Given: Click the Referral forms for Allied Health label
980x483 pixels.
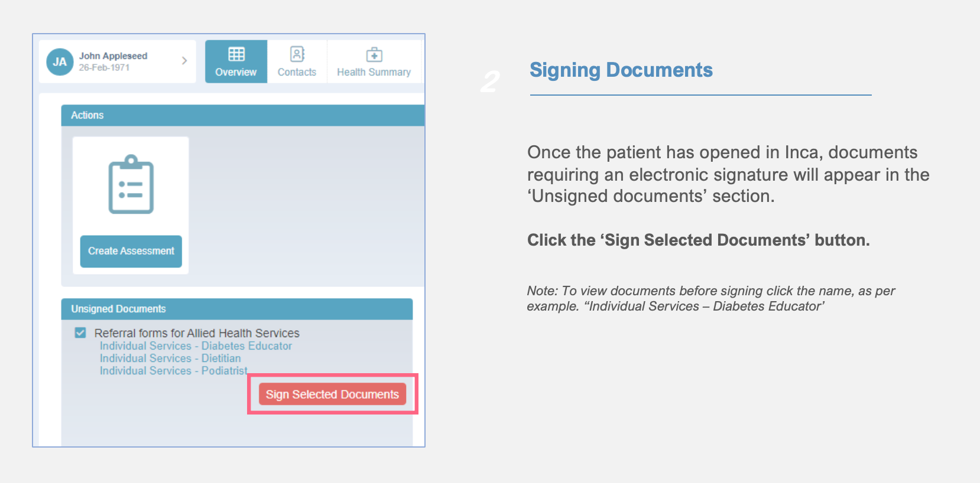Looking at the screenshot, I should tap(197, 333).
